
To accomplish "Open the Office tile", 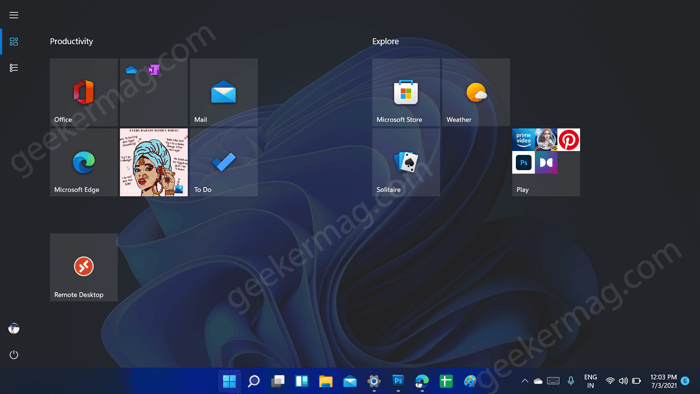I will tap(84, 92).
